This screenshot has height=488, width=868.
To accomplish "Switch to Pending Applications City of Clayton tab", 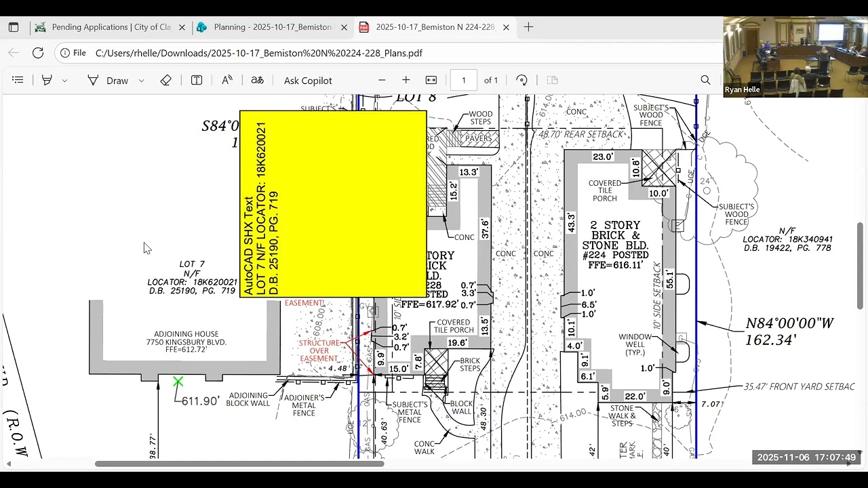I will click(110, 27).
